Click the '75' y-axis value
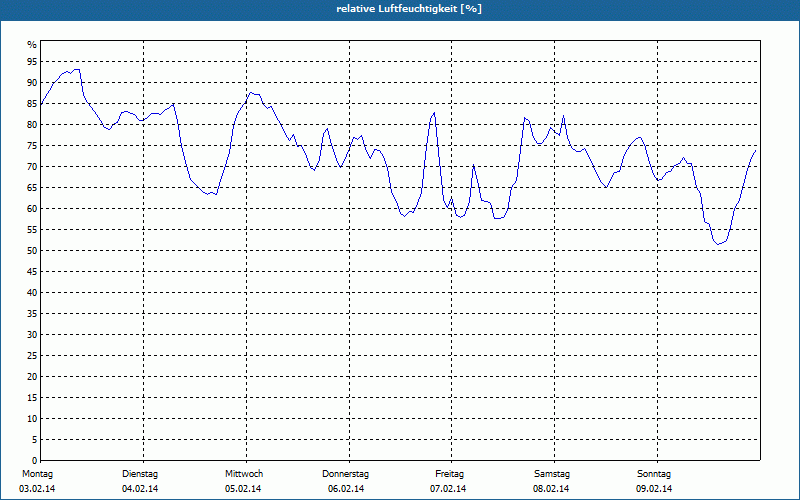800x500 pixels. [32, 145]
